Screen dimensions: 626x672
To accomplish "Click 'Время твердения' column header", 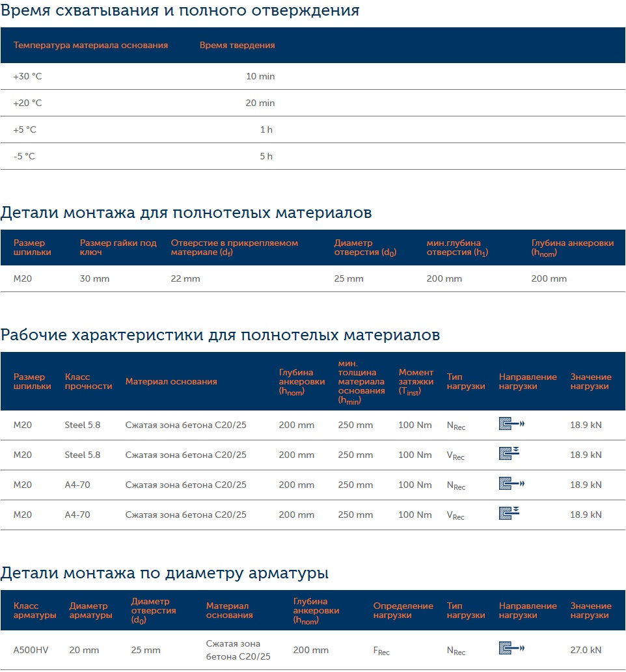I will (x=237, y=46).
